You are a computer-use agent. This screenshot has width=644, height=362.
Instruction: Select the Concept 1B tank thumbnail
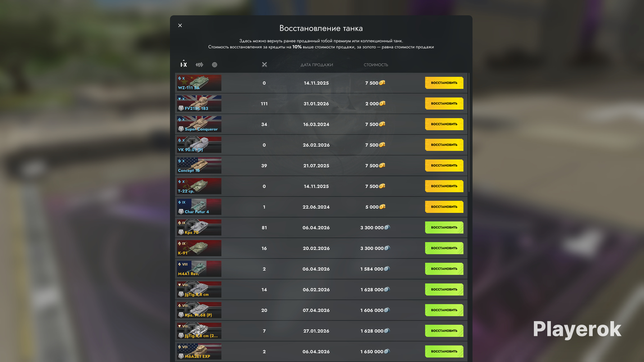pyautogui.click(x=199, y=165)
